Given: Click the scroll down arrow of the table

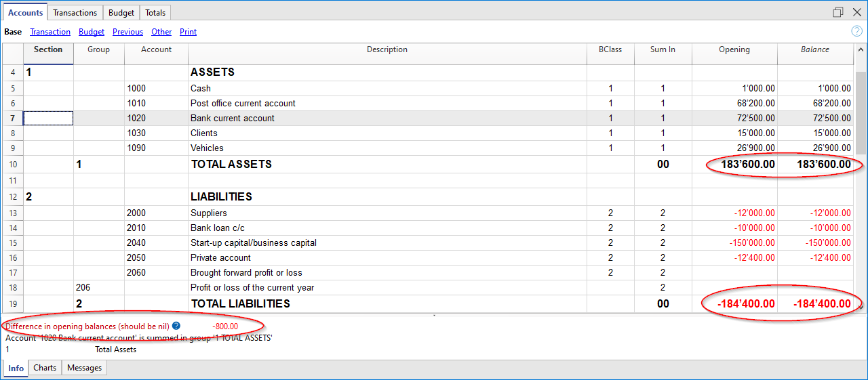Looking at the screenshot, I should coord(861,307).
